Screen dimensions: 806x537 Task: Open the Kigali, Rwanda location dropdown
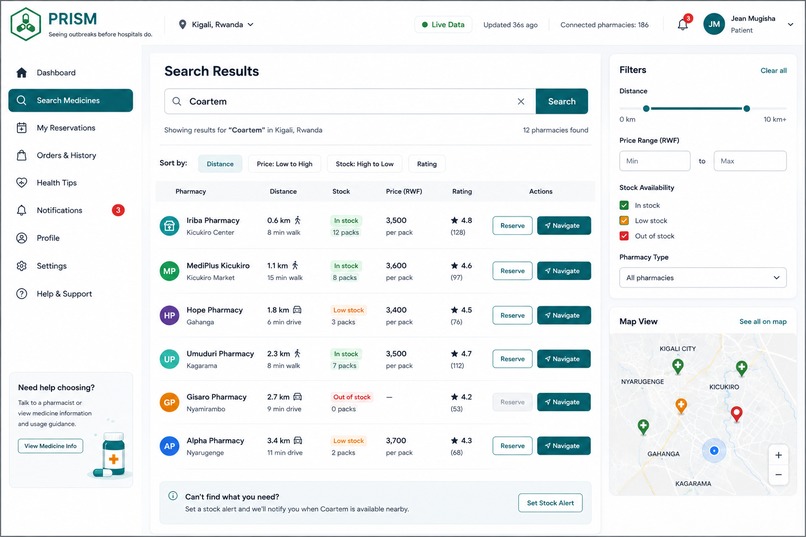tap(216, 24)
